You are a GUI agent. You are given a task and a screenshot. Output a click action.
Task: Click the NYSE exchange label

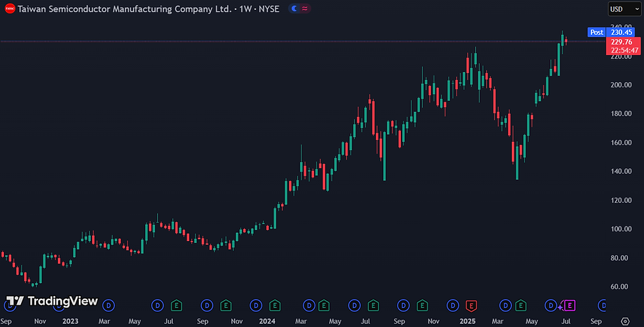pos(269,9)
